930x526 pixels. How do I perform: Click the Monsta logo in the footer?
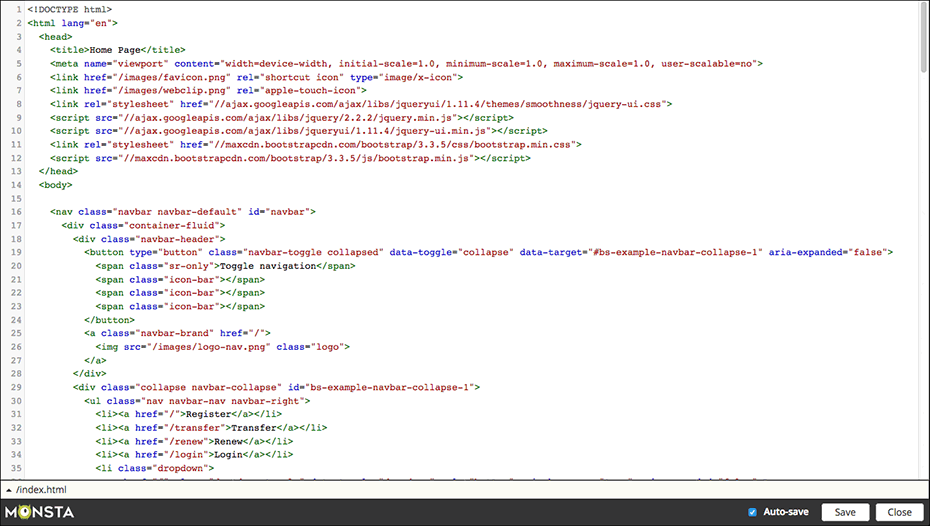pyautogui.click(x=40, y=512)
